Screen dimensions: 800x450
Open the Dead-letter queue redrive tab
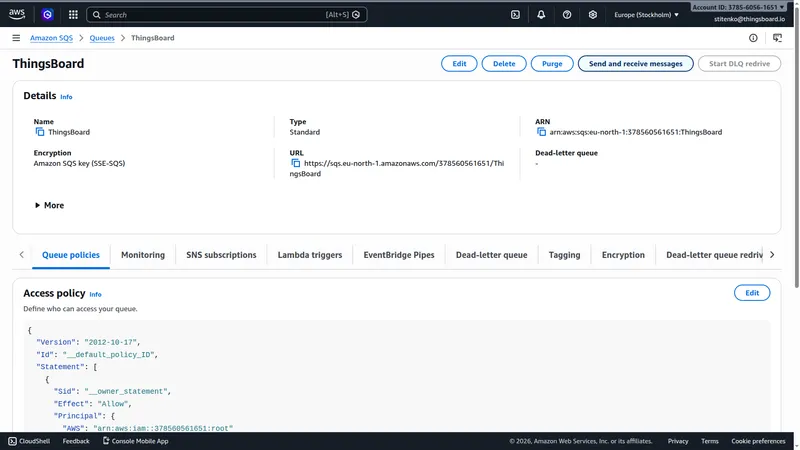click(x=714, y=255)
